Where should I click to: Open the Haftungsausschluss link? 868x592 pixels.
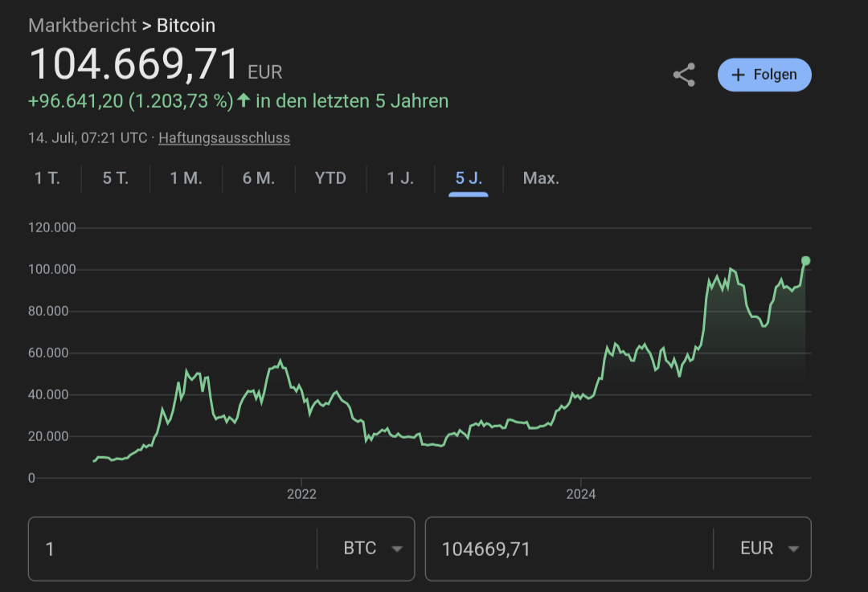224,138
